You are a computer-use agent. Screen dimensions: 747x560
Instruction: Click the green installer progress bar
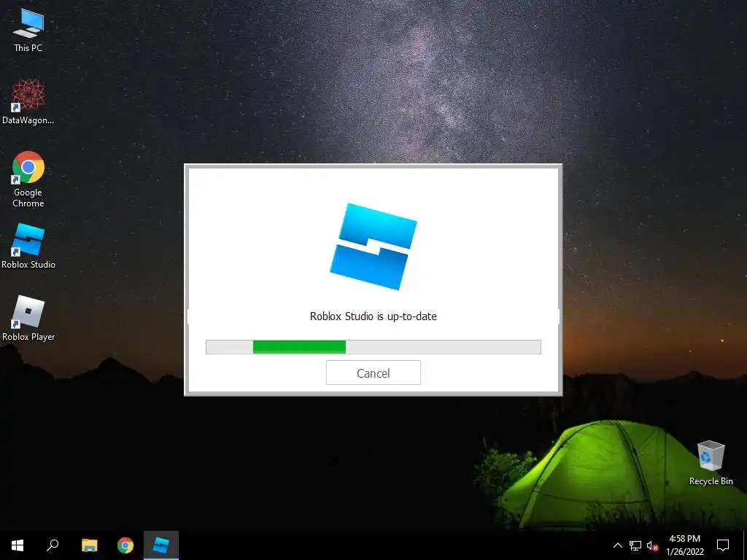(x=373, y=346)
